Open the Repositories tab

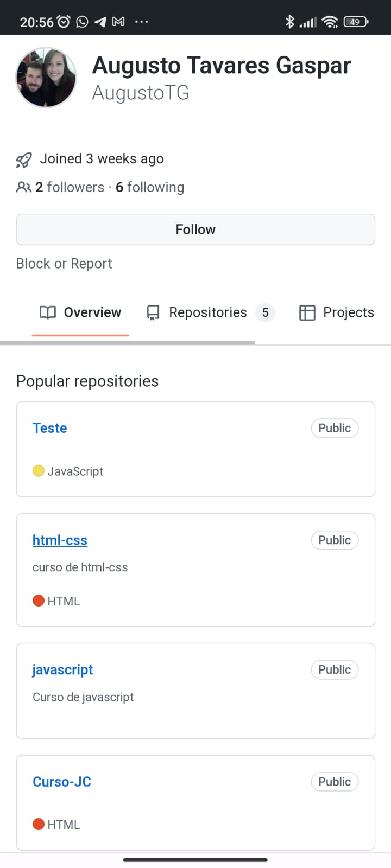point(211,312)
